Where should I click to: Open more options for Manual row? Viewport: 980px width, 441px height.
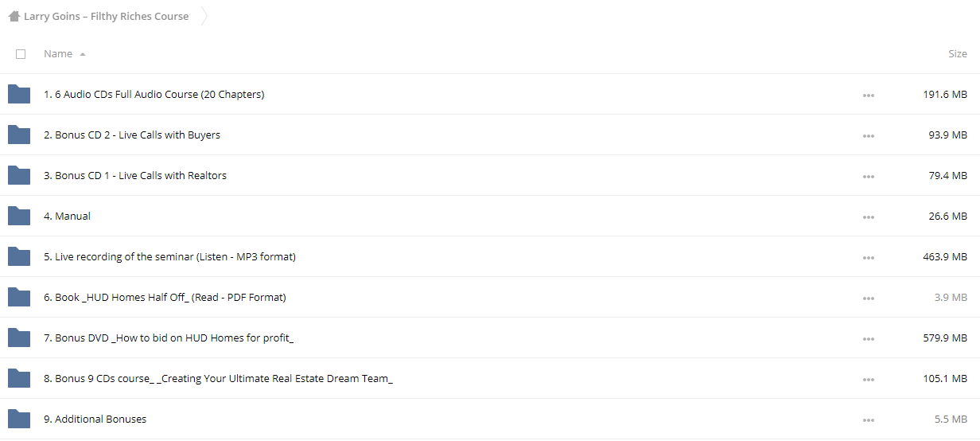[x=868, y=217]
